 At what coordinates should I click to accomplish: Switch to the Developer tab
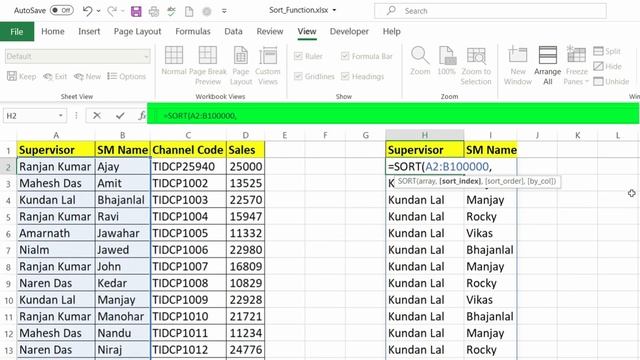(349, 31)
